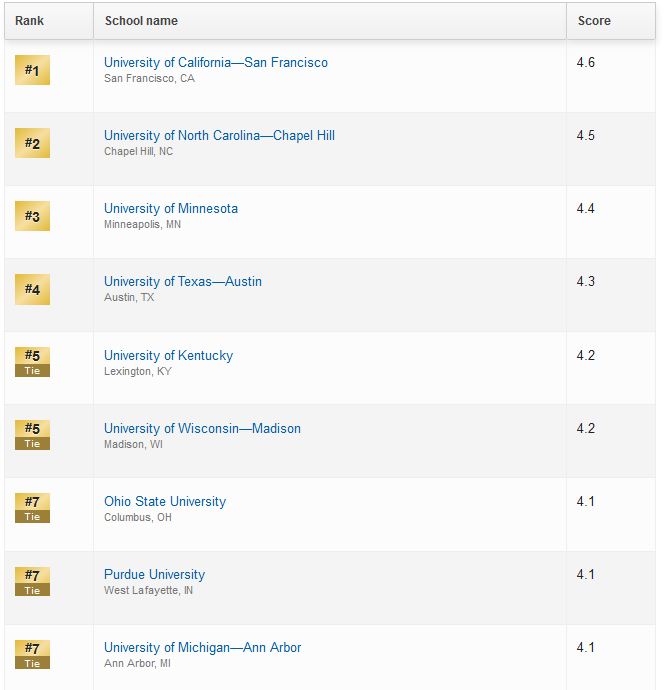665x690 pixels.
Task: Select the 'Columbus, OH' location text
Action: 138,518
